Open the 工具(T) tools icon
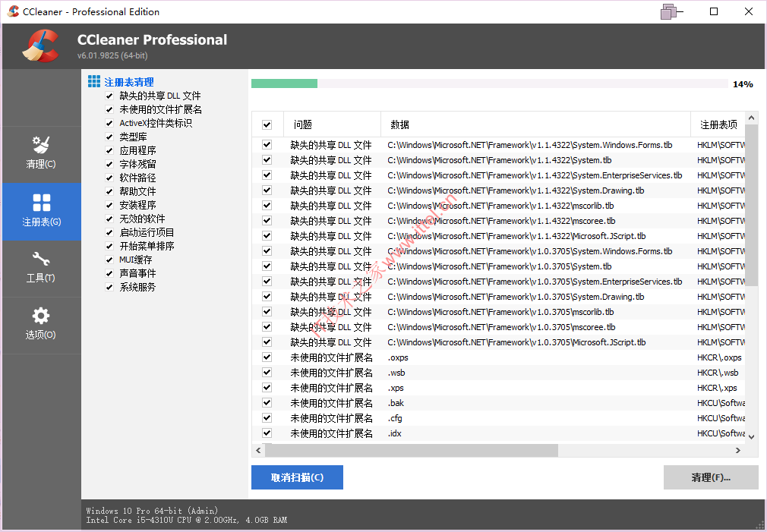Screen dimensions: 767x532 coord(41,269)
